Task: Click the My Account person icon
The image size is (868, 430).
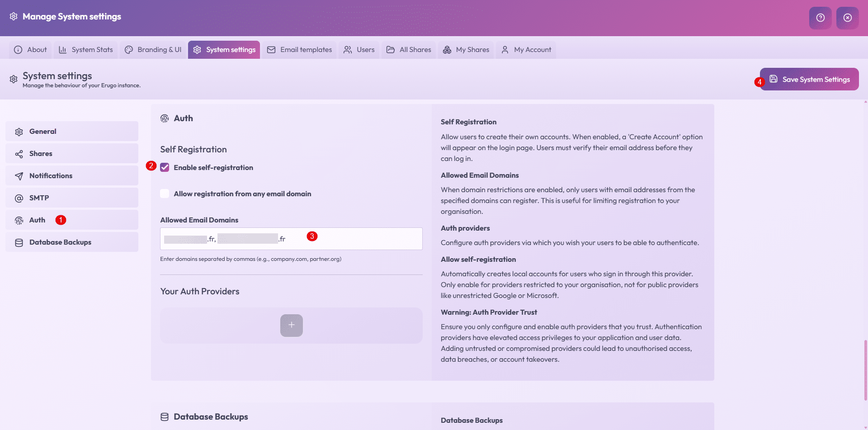Action: [x=505, y=50]
